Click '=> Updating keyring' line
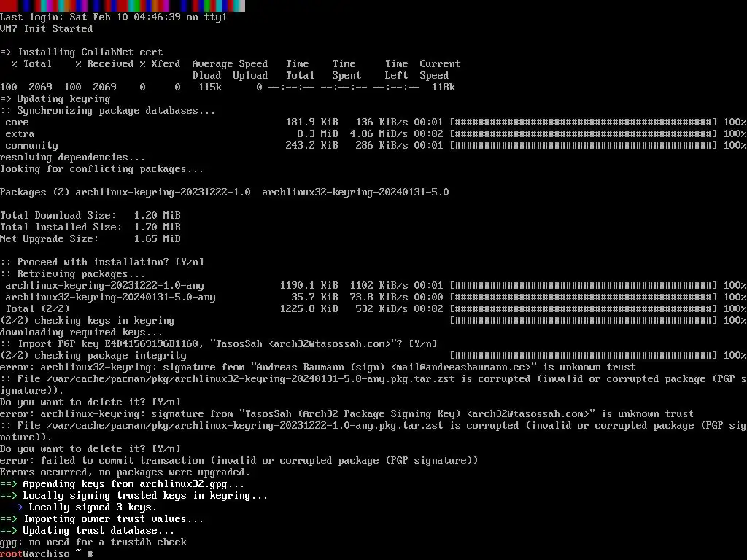 pos(55,98)
